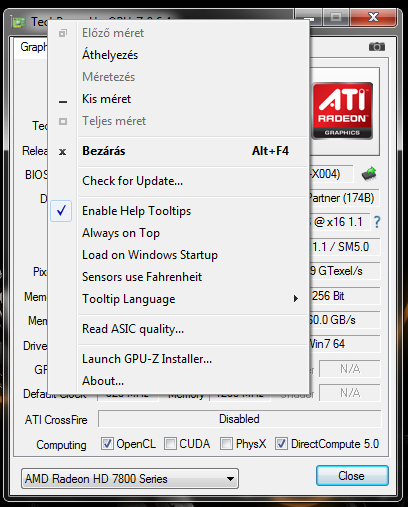
Task: Click the SM5.0 DirectX support field
Action: pos(345,247)
